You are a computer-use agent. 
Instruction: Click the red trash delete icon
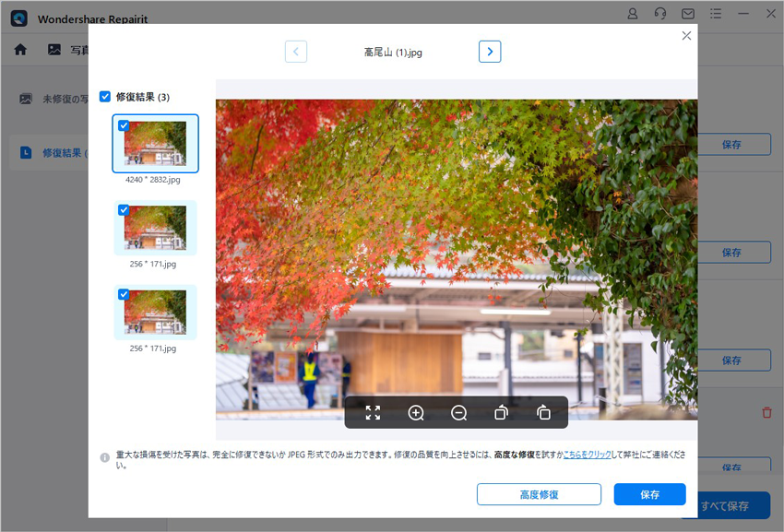point(766,413)
